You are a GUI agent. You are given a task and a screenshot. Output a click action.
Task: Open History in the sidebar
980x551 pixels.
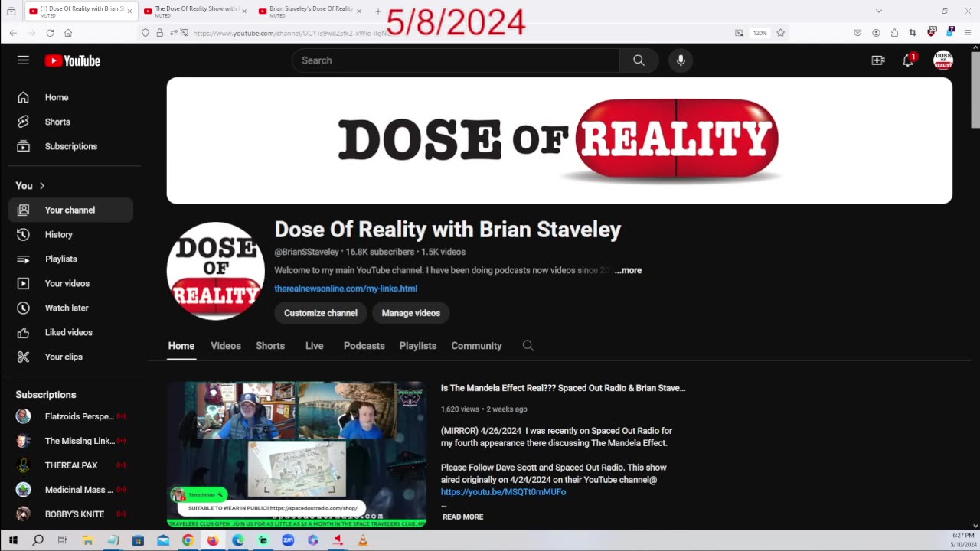point(70,234)
